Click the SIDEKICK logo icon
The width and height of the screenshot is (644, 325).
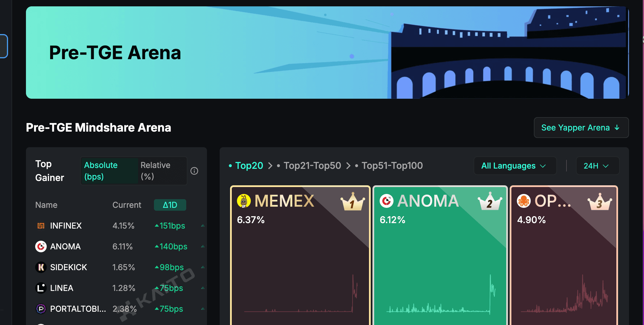tap(41, 267)
